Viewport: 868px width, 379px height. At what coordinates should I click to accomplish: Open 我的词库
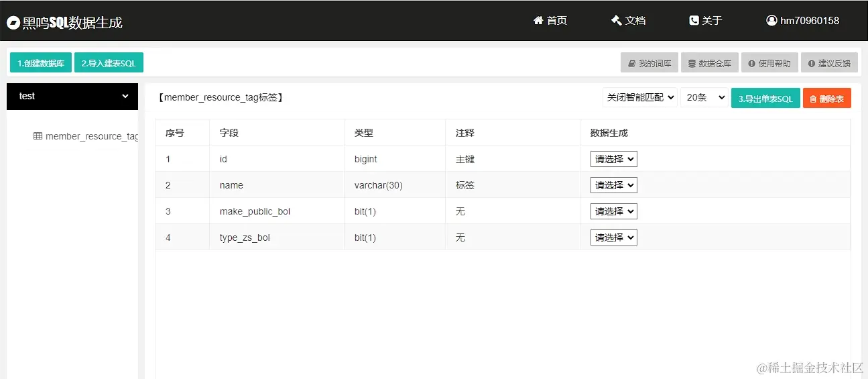pyautogui.click(x=649, y=63)
